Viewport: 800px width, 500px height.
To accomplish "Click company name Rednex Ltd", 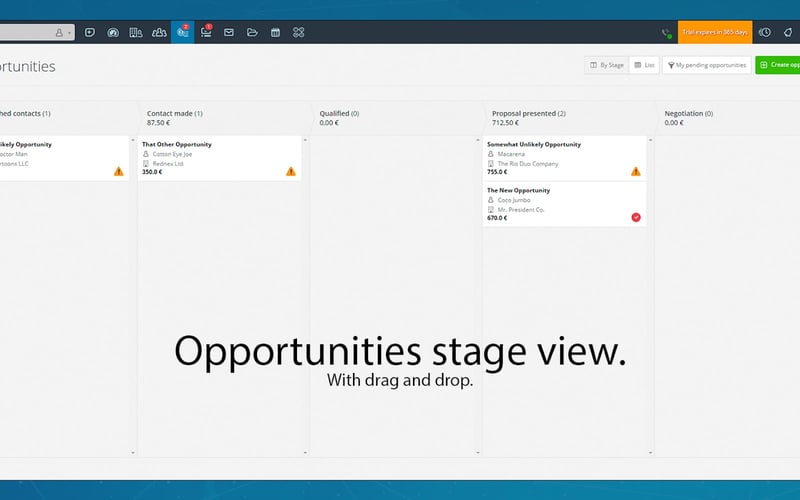I will click(168, 164).
